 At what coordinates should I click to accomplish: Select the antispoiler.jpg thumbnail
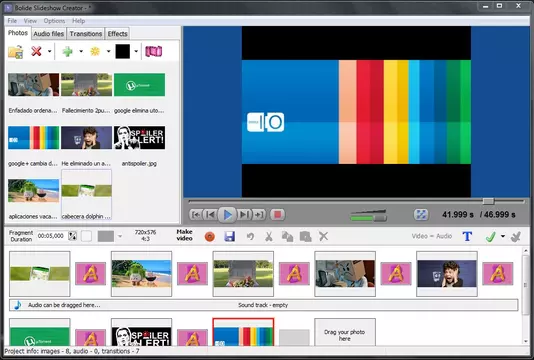point(139,138)
